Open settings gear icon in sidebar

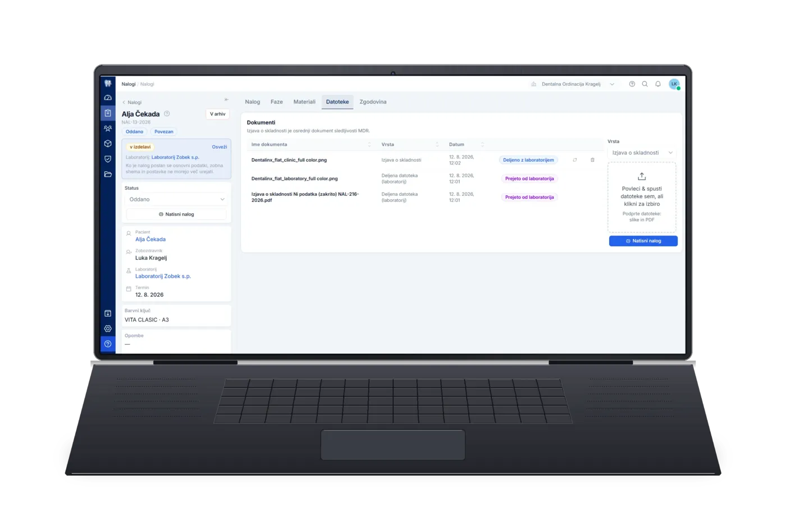pyautogui.click(x=108, y=328)
